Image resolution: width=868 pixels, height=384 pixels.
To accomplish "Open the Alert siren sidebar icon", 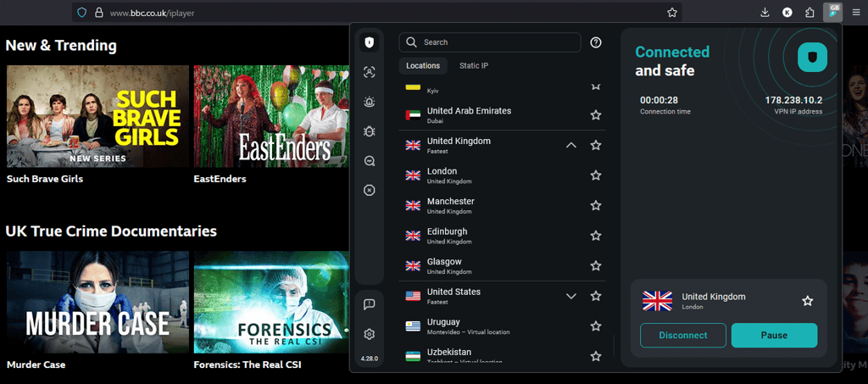I will pyautogui.click(x=370, y=101).
